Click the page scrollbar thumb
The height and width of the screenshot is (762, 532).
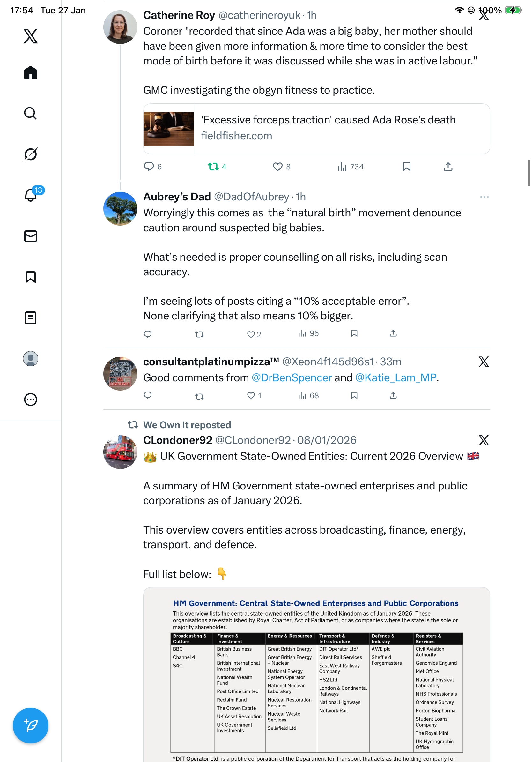pyautogui.click(x=529, y=173)
